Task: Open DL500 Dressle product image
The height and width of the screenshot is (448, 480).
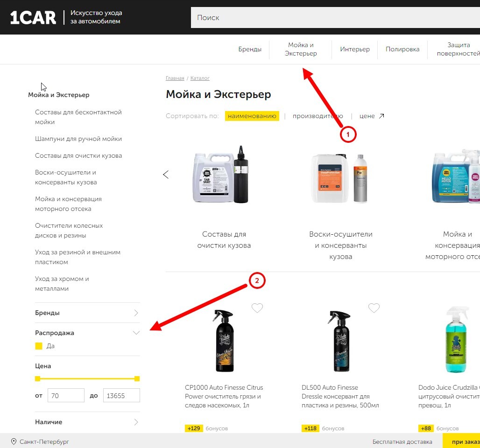Action: (x=339, y=341)
